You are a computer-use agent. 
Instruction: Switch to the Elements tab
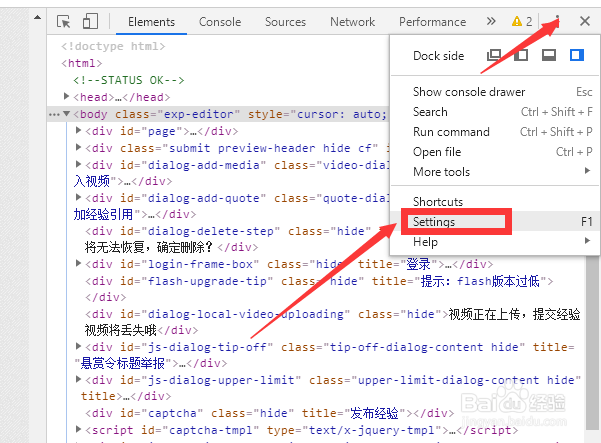click(151, 22)
